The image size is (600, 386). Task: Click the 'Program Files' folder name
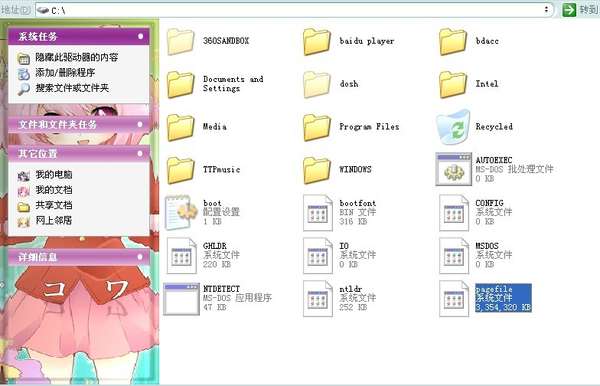tap(369, 127)
